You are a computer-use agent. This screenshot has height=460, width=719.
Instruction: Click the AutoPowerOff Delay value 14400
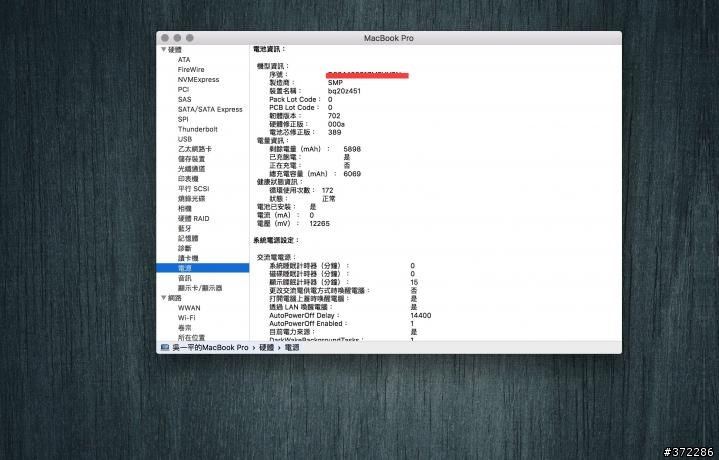[x=421, y=316]
